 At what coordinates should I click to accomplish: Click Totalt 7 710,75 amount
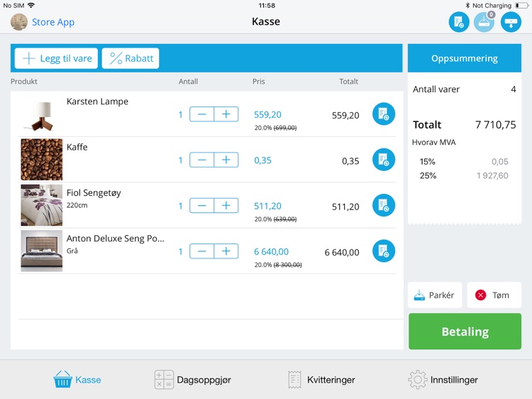[x=495, y=125]
